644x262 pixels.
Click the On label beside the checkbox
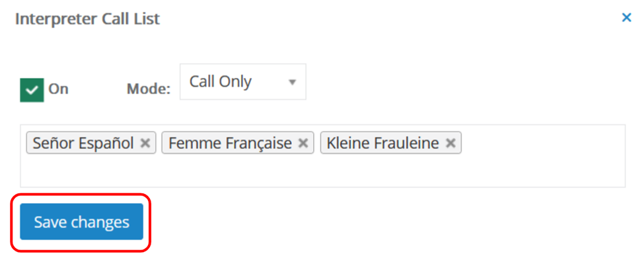point(58,89)
